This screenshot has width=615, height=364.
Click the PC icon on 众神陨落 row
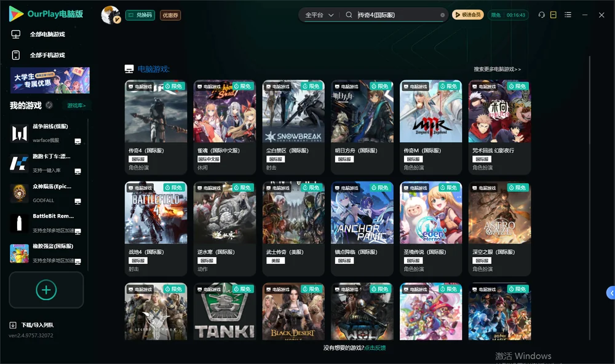click(77, 201)
